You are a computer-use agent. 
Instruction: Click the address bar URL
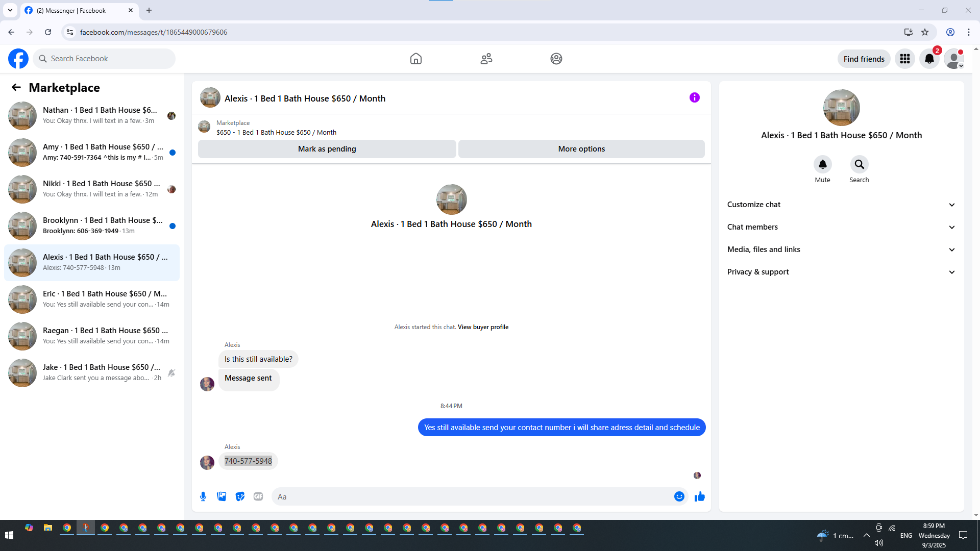coord(154,32)
